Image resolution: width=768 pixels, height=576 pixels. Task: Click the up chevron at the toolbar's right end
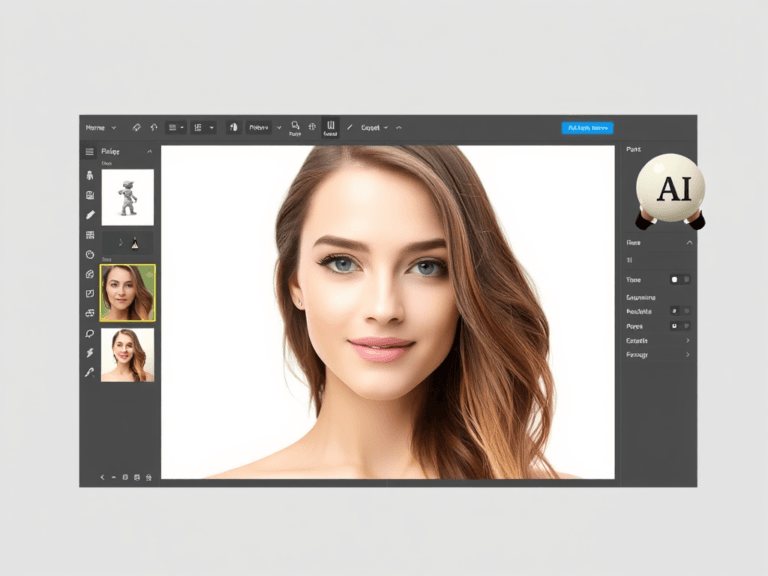pyautogui.click(x=399, y=127)
